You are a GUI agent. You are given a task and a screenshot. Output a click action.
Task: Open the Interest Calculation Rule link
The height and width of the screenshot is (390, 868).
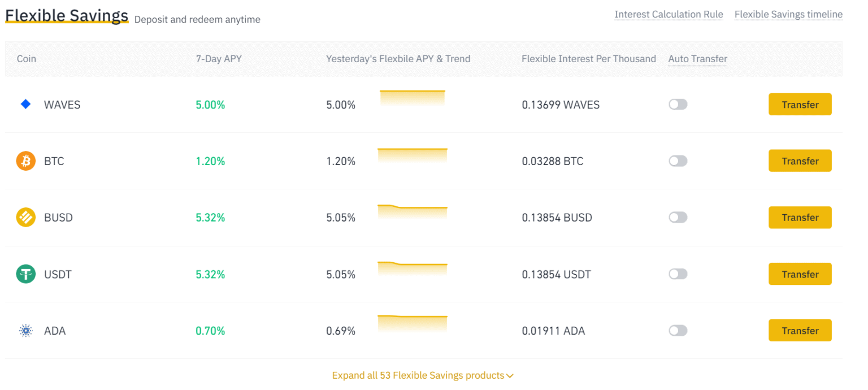(x=669, y=15)
